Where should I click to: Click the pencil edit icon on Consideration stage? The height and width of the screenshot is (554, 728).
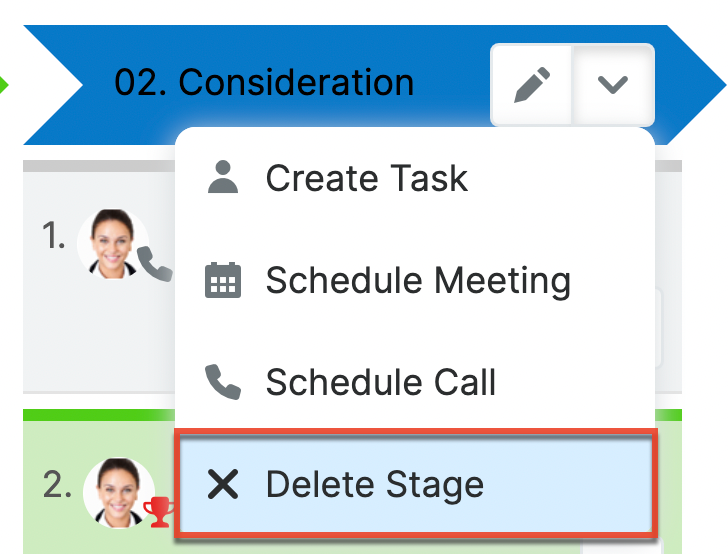coord(532,85)
